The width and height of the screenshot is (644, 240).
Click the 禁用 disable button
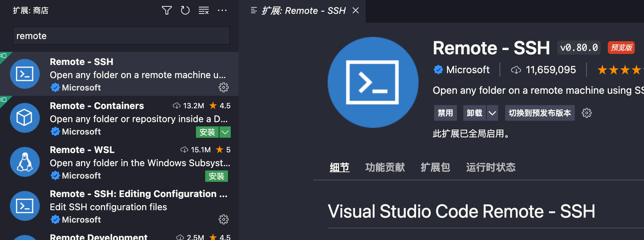pos(446,113)
